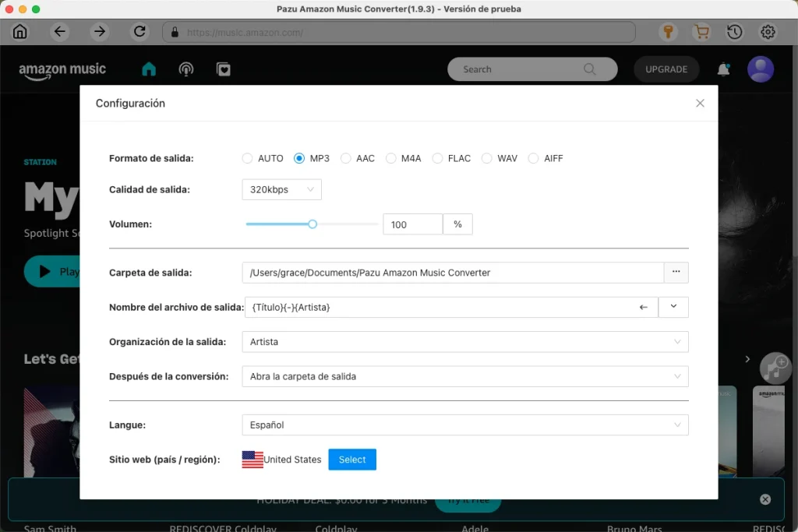Open the user profile avatar icon
798x532 pixels.
coord(760,69)
